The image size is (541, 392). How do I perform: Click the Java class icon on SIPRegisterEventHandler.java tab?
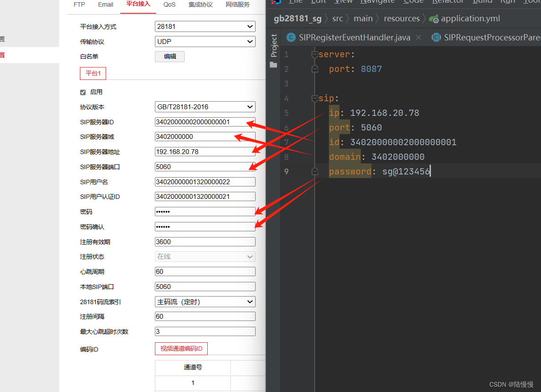click(292, 37)
